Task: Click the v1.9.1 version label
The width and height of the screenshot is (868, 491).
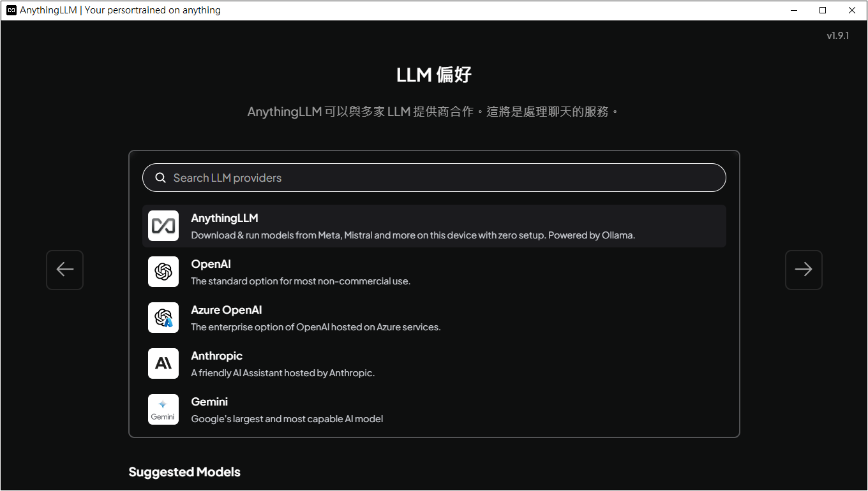Action: click(837, 36)
